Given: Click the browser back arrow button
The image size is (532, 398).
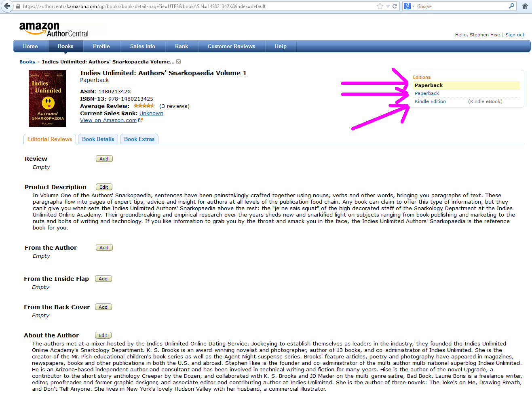Looking at the screenshot, I should coord(7,6).
